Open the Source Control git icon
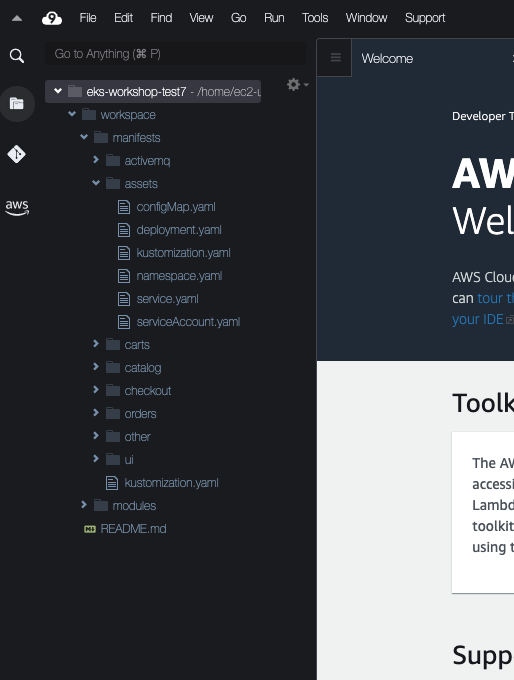Image resolution: width=514 pixels, height=680 pixels. pyautogui.click(x=16, y=154)
